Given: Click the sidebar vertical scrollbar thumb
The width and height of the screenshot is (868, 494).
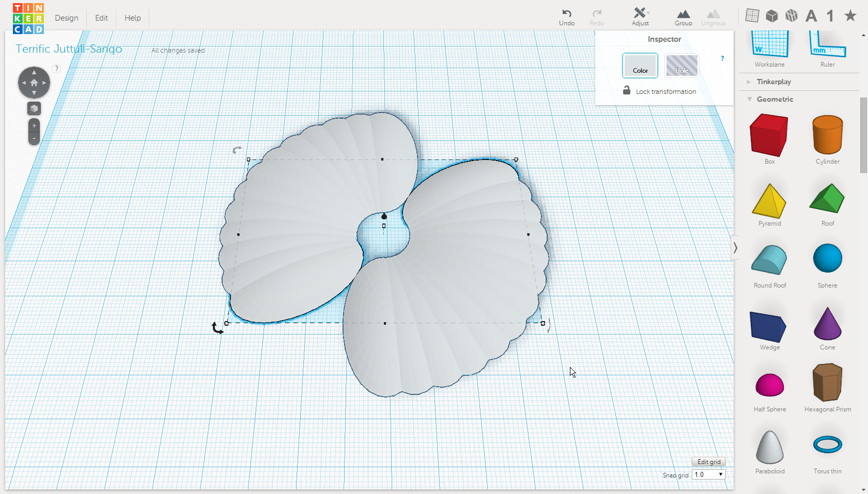Looking at the screenshot, I should tap(863, 135).
